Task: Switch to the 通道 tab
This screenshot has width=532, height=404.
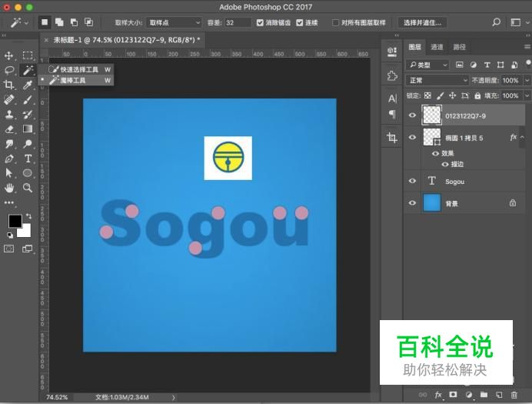Action: (437, 47)
